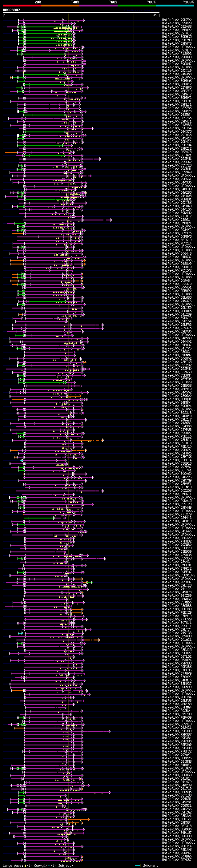This screenshot has height=868, width=197.
Task: Open entry UniRef100_C6TKK9
Action: pyautogui.click(x=177, y=382)
